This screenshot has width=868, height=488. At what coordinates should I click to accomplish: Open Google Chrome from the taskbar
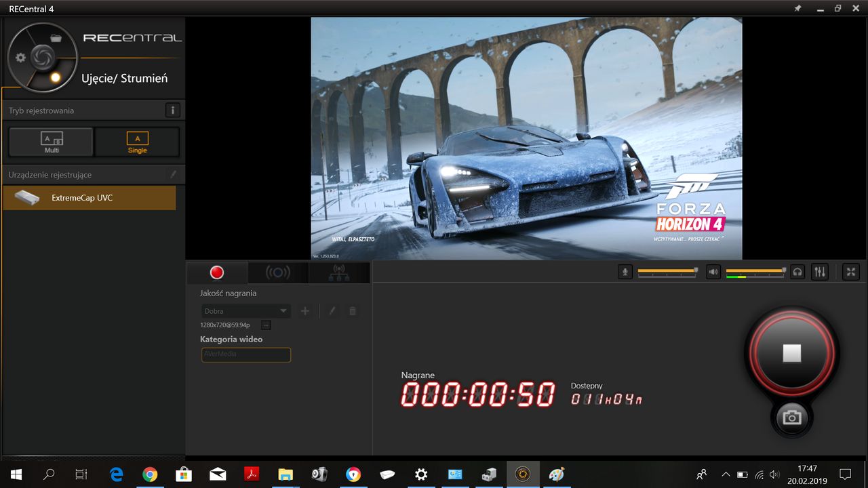tap(150, 474)
